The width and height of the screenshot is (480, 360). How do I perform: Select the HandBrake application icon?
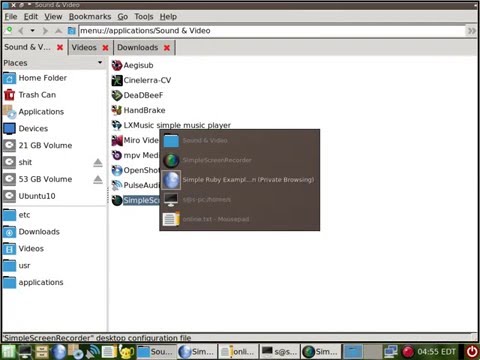[117, 110]
